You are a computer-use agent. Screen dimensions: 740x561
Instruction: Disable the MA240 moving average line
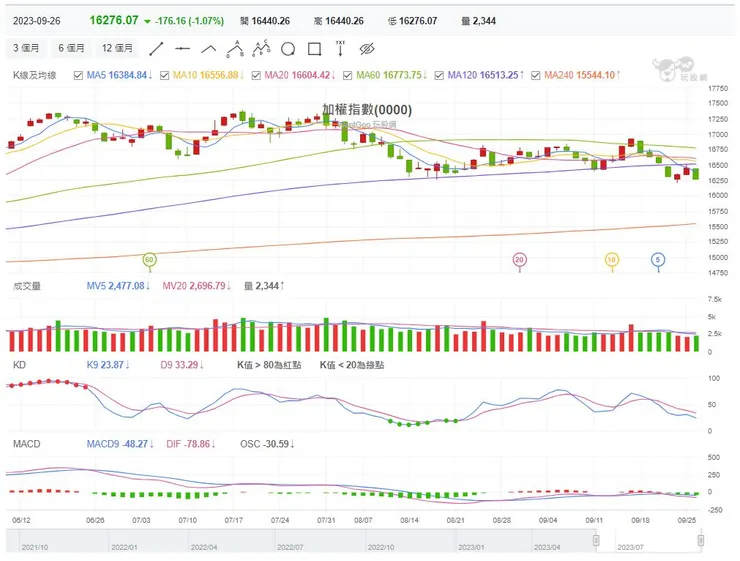[x=537, y=75]
